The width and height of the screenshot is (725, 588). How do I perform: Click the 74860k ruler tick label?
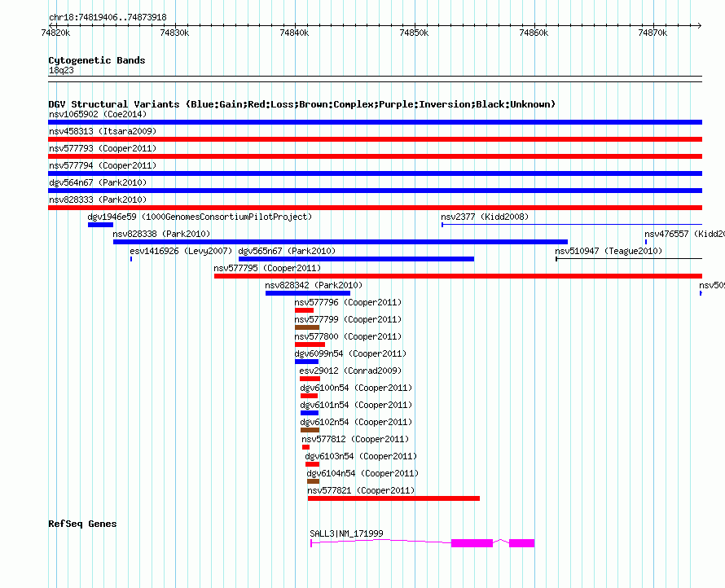tap(534, 33)
